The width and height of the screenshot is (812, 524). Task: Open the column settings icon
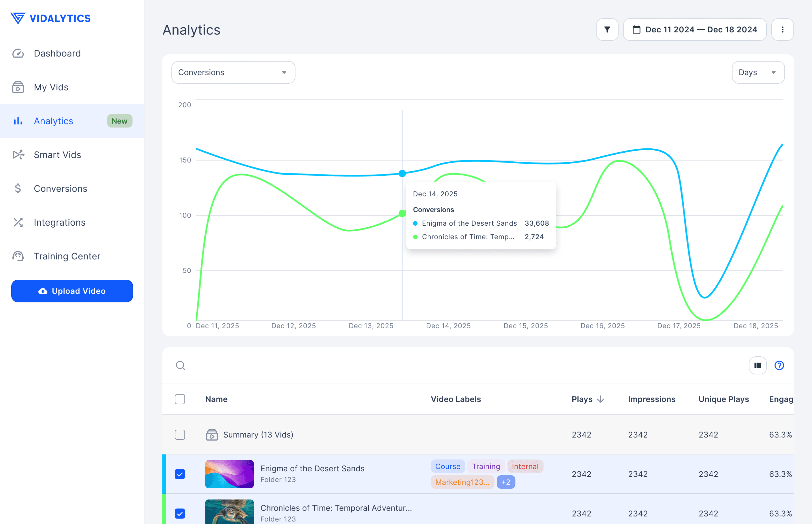757,365
